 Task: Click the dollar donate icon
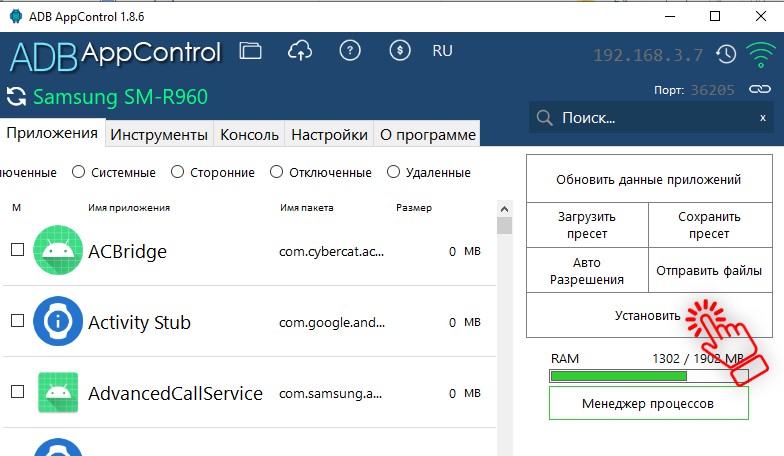tap(399, 51)
